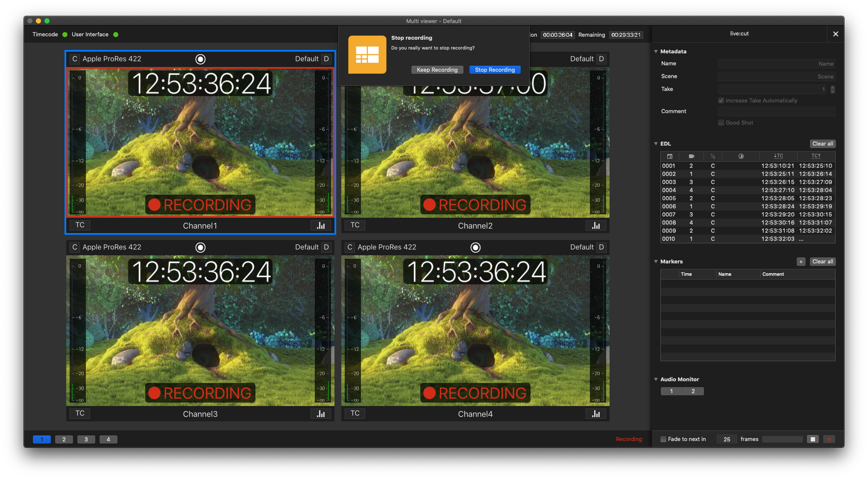Click the Comment metadata field

point(777,111)
